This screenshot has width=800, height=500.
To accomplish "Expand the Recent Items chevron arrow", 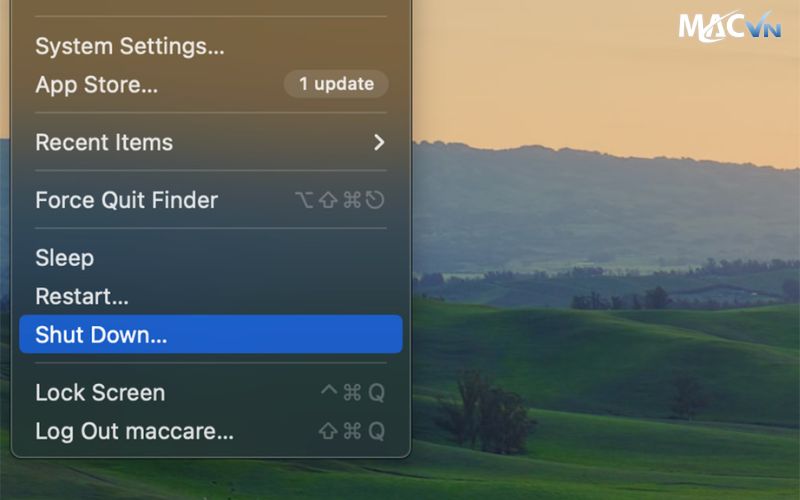I will point(379,142).
